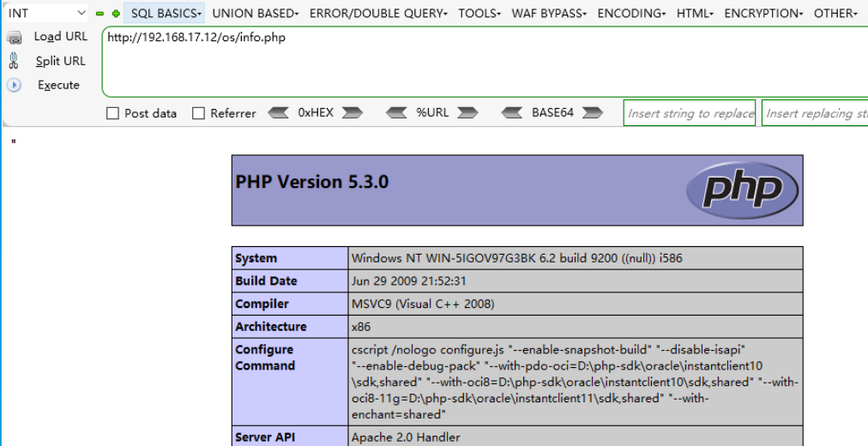Click the x86 architecture value
Image resolution: width=868 pixels, height=446 pixels.
click(361, 327)
